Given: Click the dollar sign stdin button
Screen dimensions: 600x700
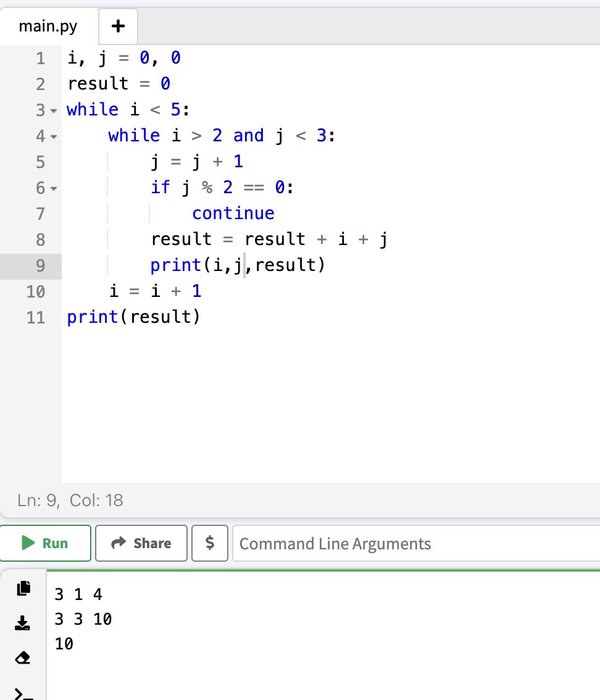Looking at the screenshot, I should tap(210, 543).
